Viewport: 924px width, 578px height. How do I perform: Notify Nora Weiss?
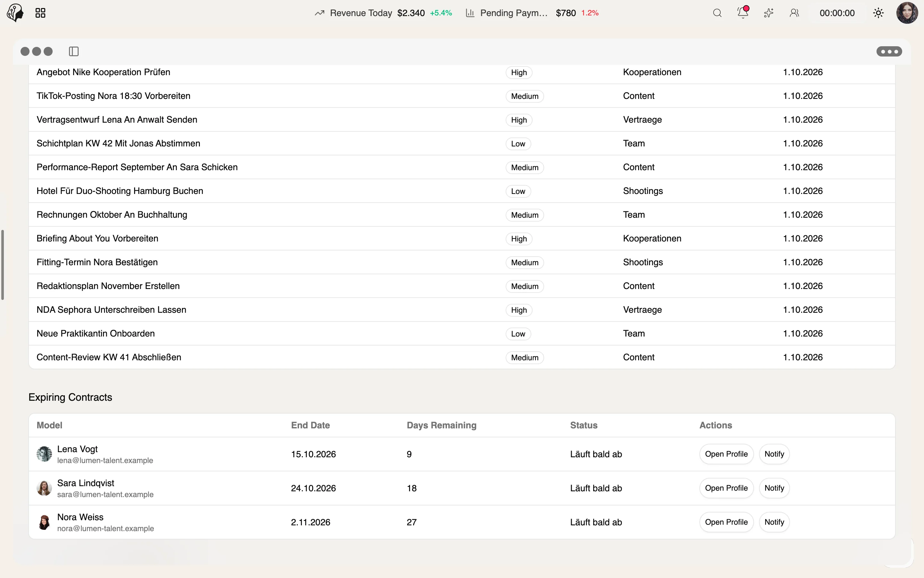[x=774, y=522]
